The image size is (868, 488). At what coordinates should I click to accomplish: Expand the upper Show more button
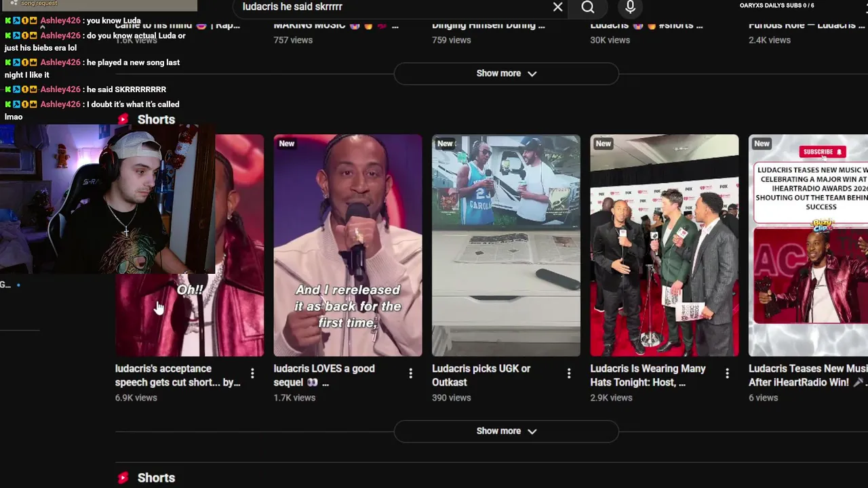point(507,73)
